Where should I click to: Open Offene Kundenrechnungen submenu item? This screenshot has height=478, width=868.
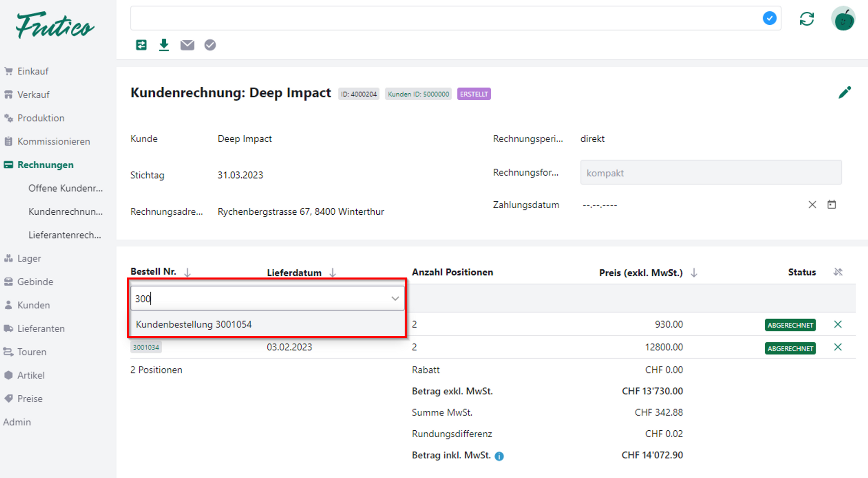pos(65,188)
